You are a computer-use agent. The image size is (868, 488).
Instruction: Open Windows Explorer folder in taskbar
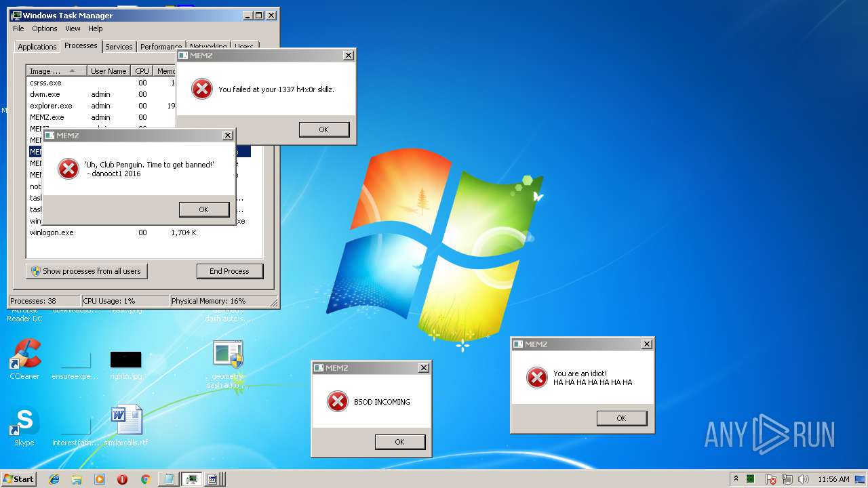tap(77, 479)
